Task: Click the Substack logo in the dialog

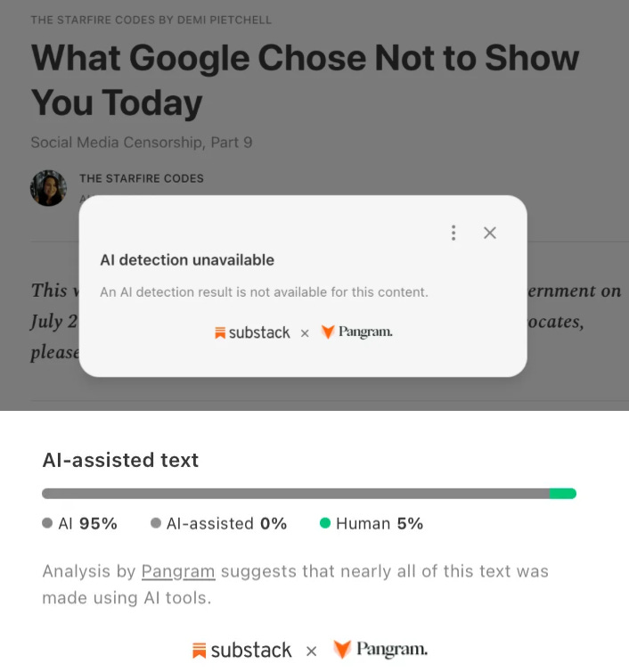Action: pos(252,332)
